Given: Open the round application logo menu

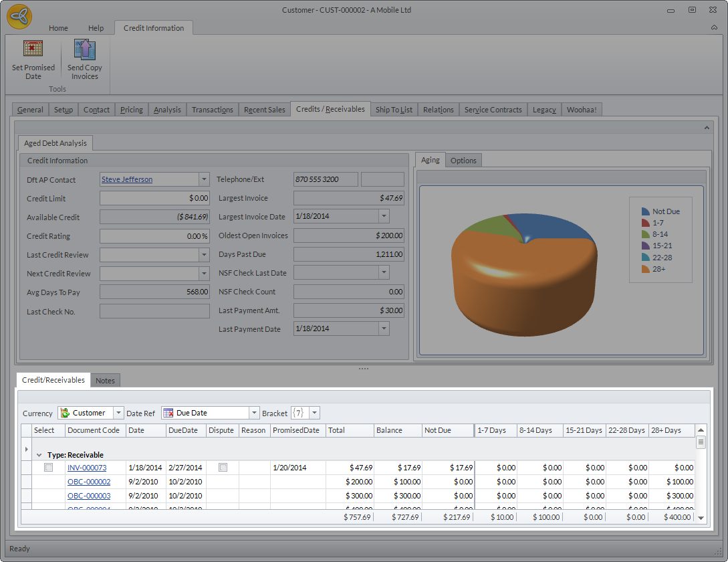Looking at the screenshot, I should [x=19, y=17].
